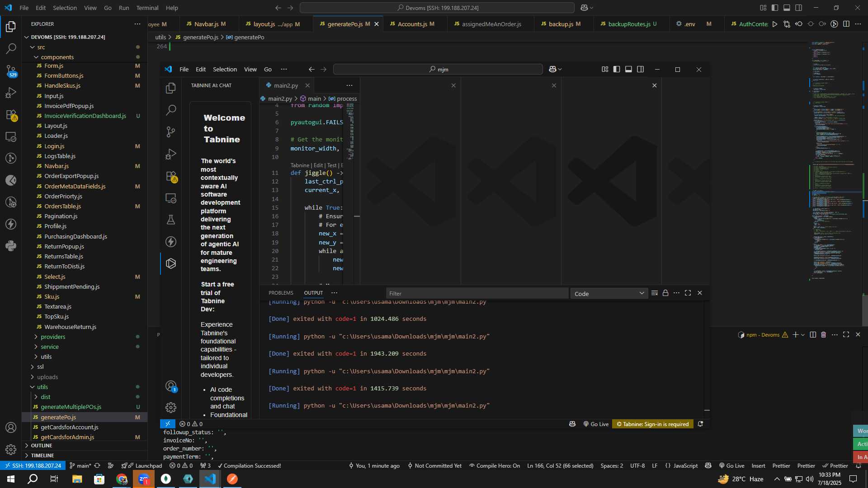Click mjm search box in inner title bar
The image size is (868, 488).
coord(438,70)
